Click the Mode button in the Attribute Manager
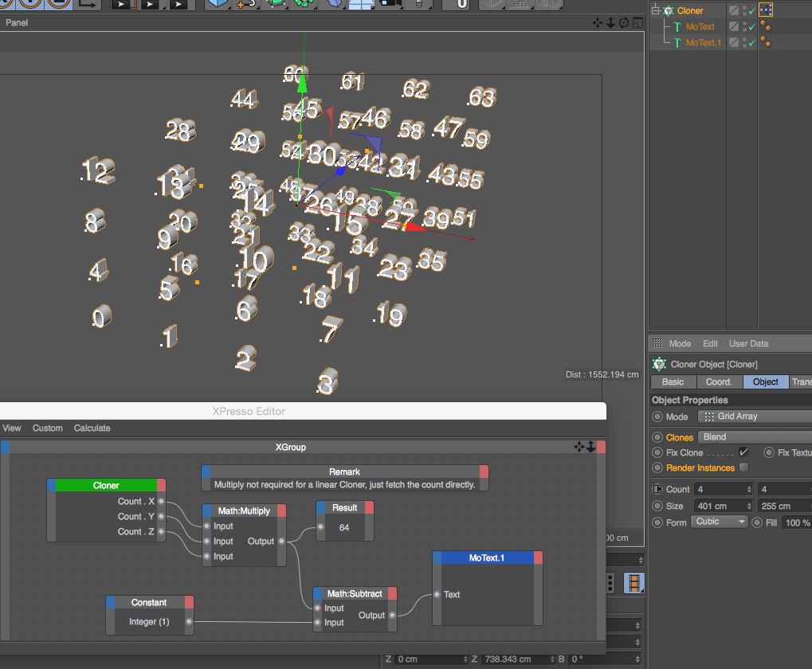The width and height of the screenshot is (812, 669). tap(681, 343)
